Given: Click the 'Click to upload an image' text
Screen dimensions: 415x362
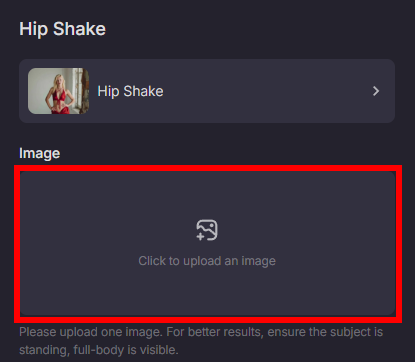Looking at the screenshot, I should [207, 261].
